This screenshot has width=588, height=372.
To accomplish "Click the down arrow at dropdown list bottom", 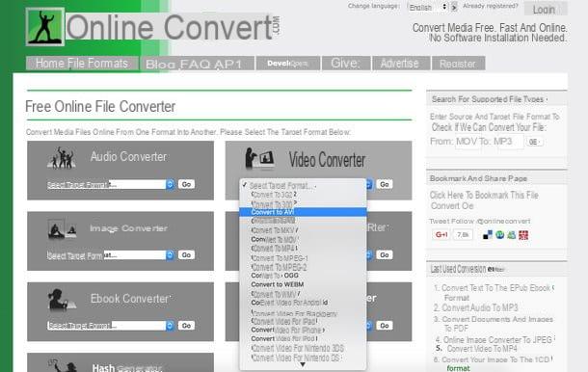I will (303, 364).
